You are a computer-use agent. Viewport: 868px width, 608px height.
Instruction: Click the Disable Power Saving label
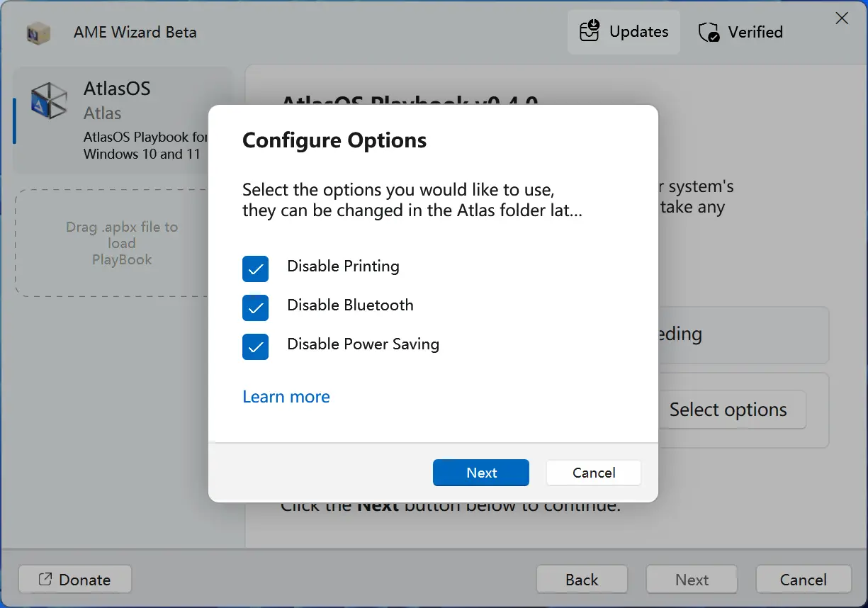coord(363,344)
